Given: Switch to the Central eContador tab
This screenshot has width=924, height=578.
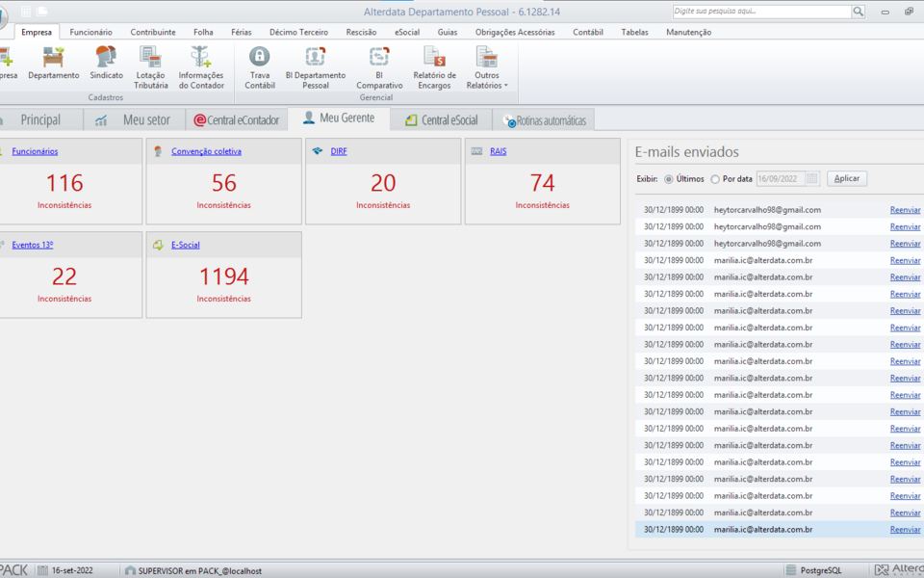Looking at the screenshot, I should (237, 120).
